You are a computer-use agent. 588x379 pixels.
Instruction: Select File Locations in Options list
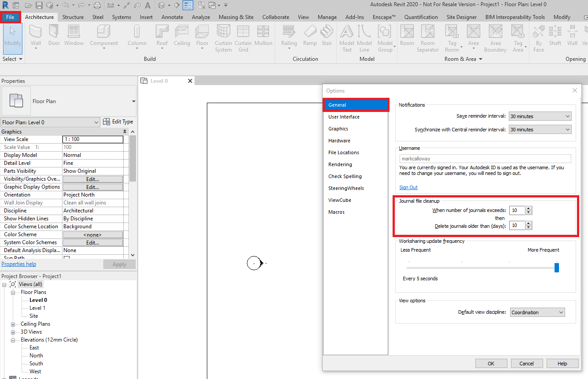[x=343, y=152]
